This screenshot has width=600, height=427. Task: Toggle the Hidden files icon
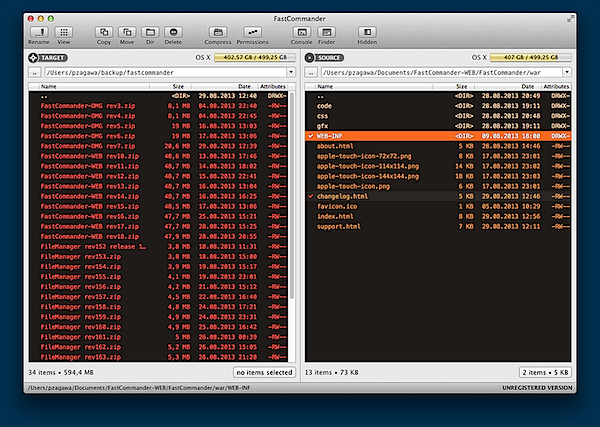(x=367, y=32)
